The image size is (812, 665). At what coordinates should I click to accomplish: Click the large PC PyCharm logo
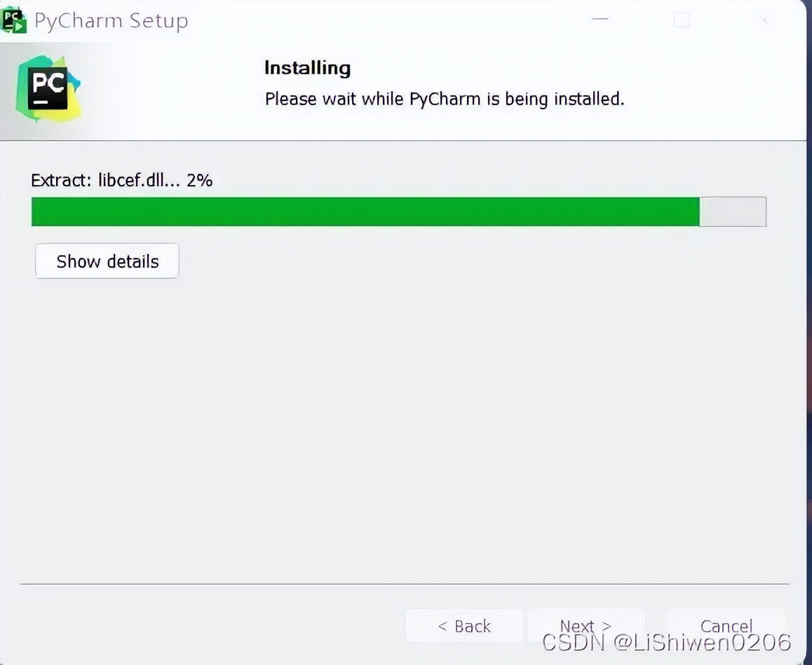click(48, 88)
